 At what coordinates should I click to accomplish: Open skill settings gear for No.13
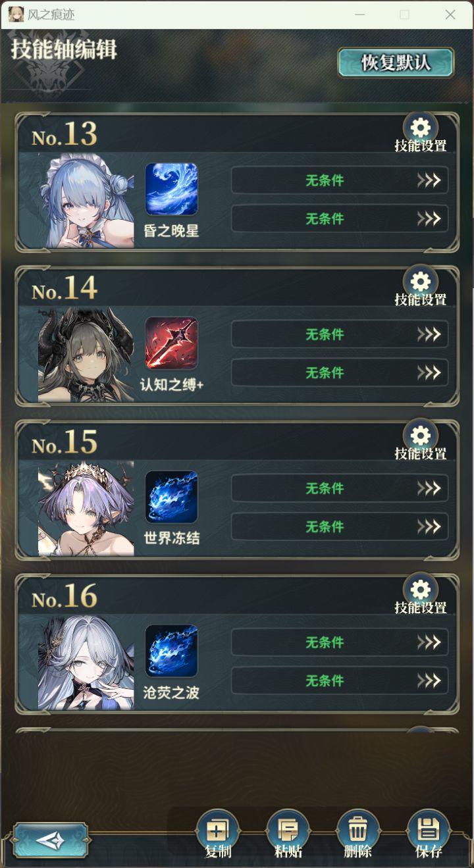420,128
